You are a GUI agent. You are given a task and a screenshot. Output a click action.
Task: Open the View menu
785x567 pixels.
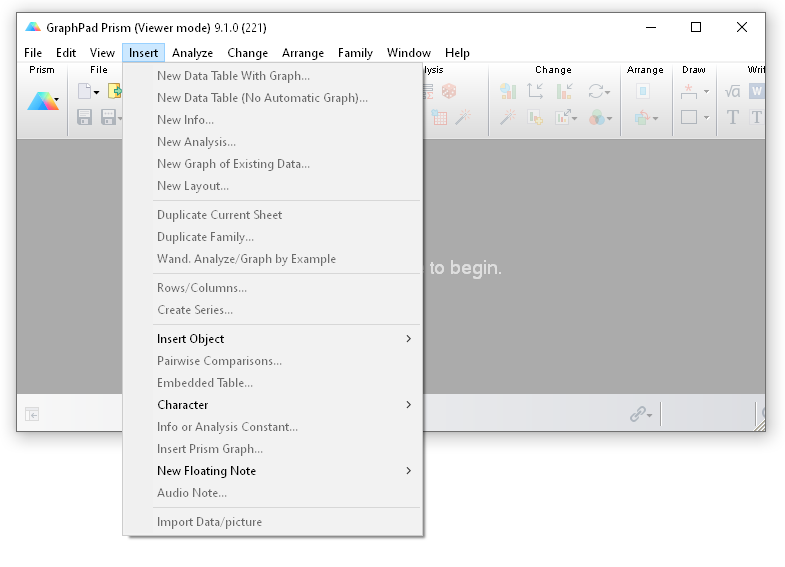pos(102,53)
